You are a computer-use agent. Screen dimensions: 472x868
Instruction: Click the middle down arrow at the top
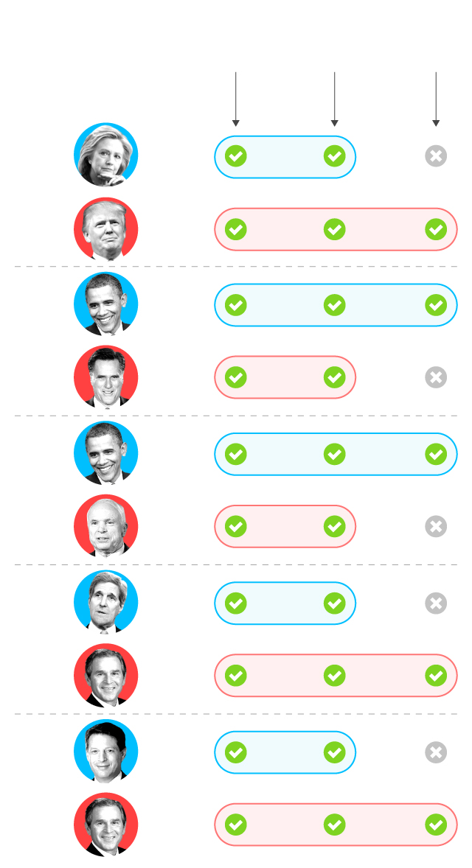(335, 99)
